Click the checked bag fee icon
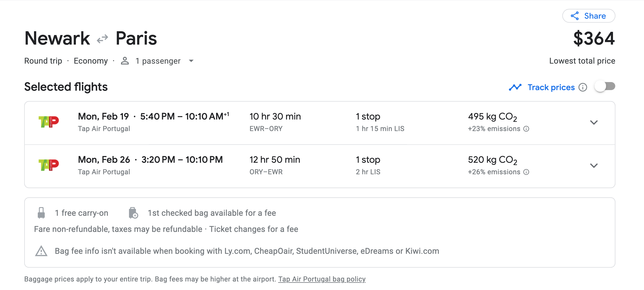This screenshot has height=290, width=644. click(133, 213)
